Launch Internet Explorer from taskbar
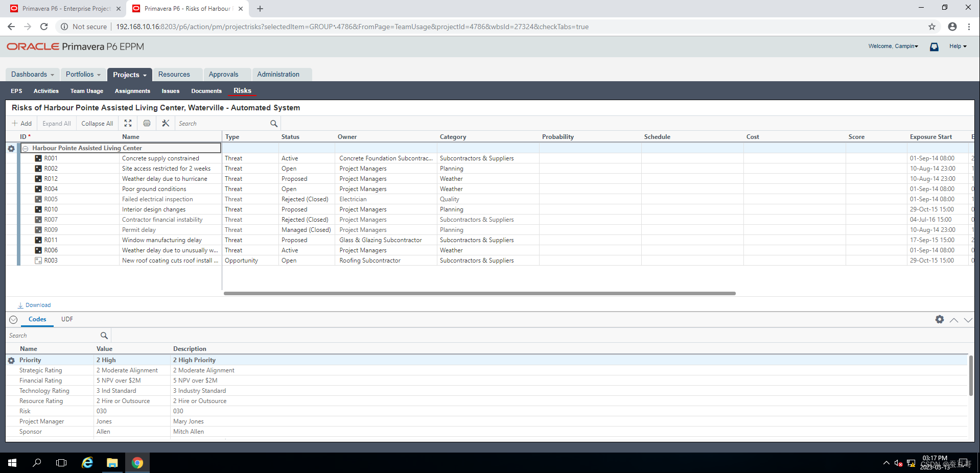Image resolution: width=980 pixels, height=473 pixels. [x=87, y=463]
